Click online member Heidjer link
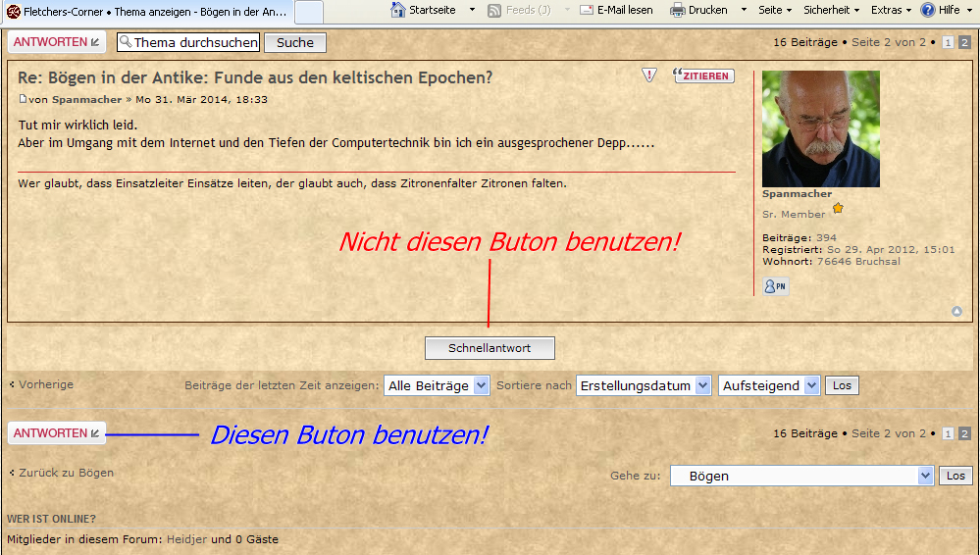This screenshot has width=980, height=555. coord(186,539)
